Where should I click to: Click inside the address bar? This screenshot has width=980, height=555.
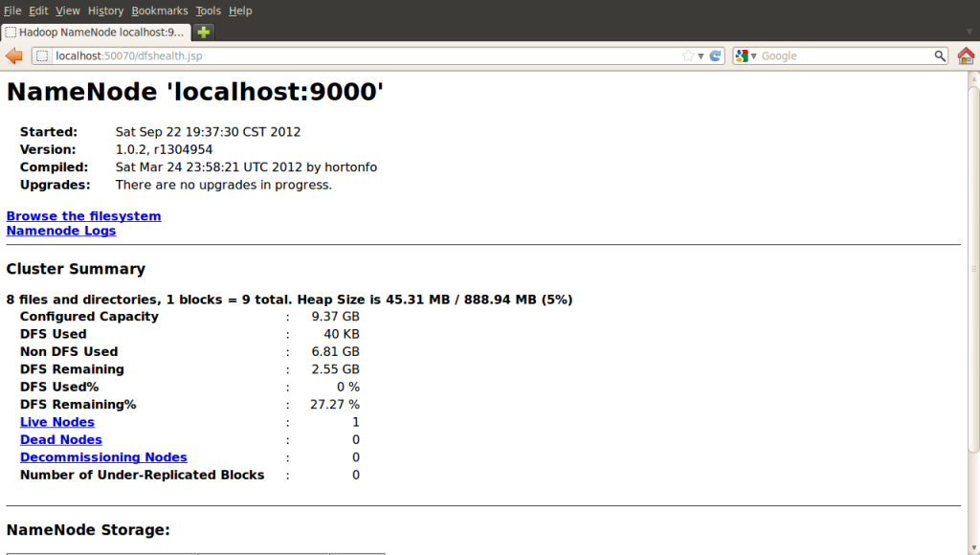click(x=287, y=55)
